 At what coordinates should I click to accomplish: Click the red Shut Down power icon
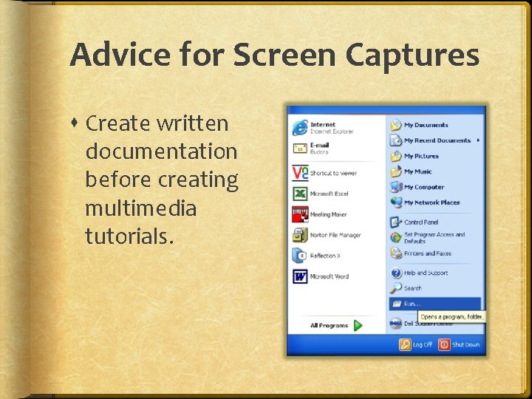coord(444,345)
